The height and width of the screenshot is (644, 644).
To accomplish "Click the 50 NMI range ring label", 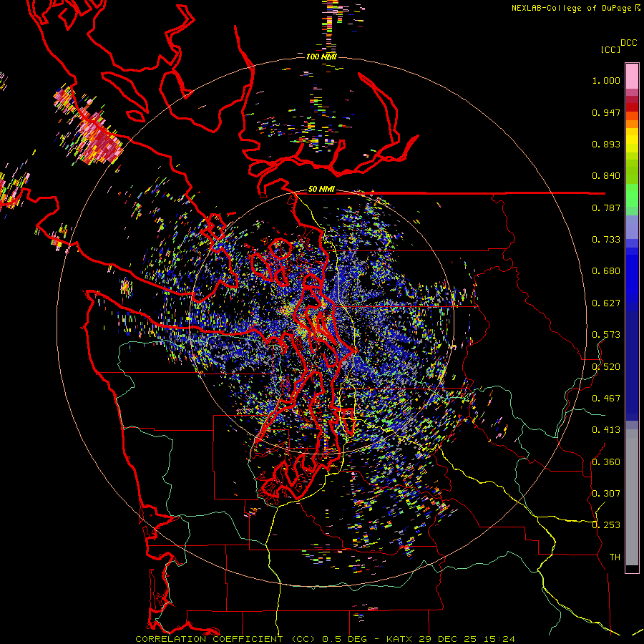I will (321, 190).
